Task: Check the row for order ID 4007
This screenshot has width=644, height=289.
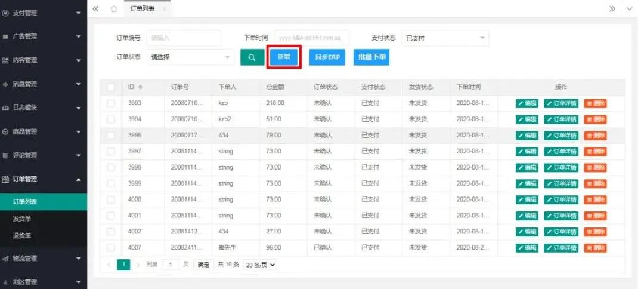Action: point(111,248)
